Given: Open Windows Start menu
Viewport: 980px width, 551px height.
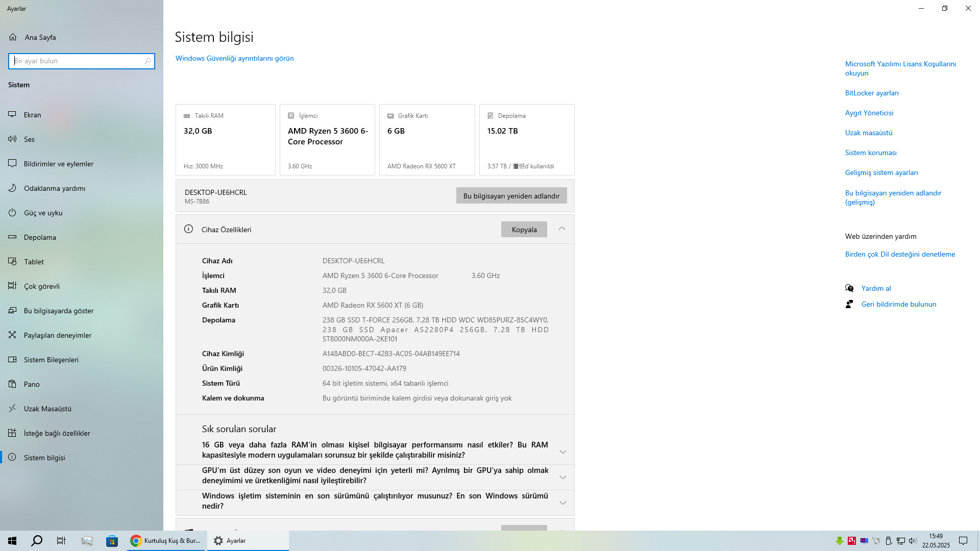Looking at the screenshot, I should pos(12,541).
